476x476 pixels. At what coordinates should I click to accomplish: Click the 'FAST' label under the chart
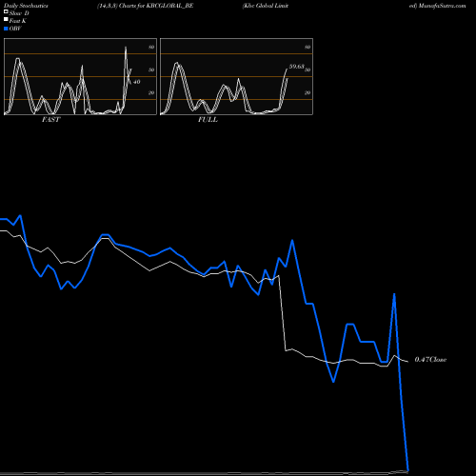[x=50, y=120]
